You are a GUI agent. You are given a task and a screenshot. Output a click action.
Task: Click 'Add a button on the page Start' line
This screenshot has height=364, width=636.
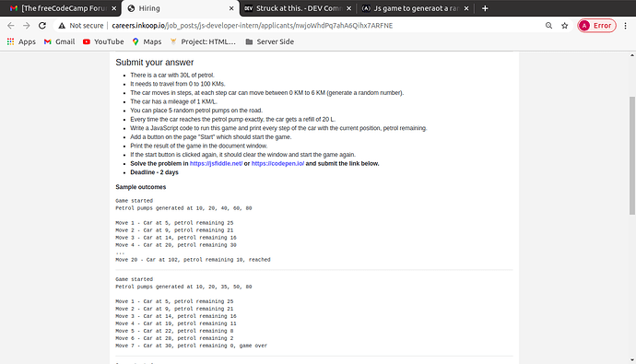point(211,137)
